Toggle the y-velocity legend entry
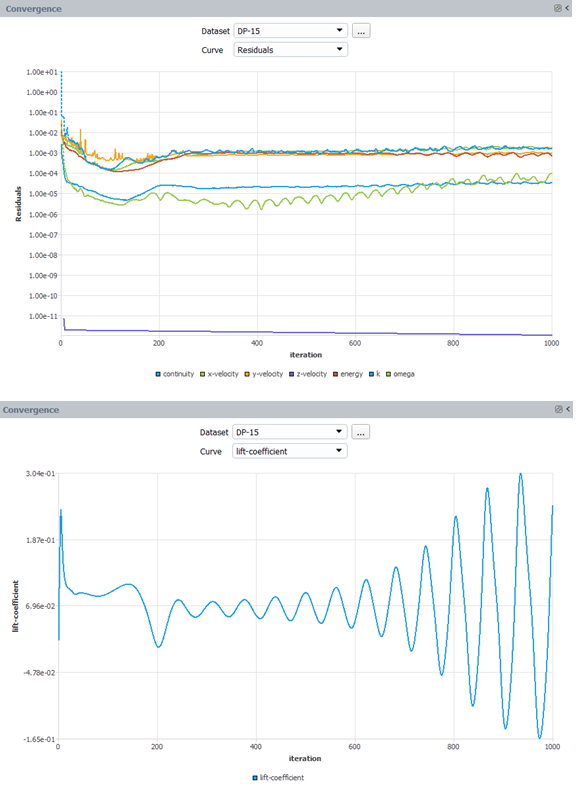Viewport: 576px width, 802px height. tap(263, 374)
